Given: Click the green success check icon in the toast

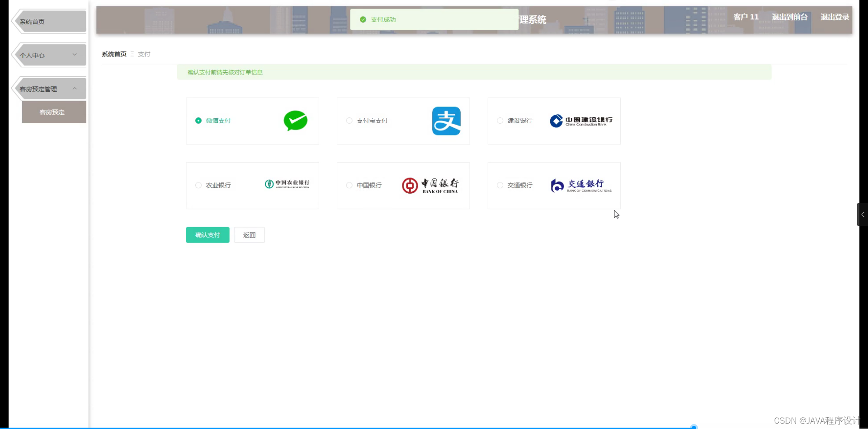Looking at the screenshot, I should coord(363,19).
